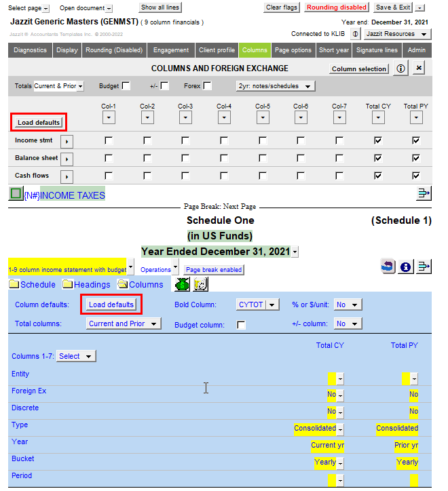Open the dark info icon on Schedule One
This screenshot has height=491, width=448.
point(405,267)
